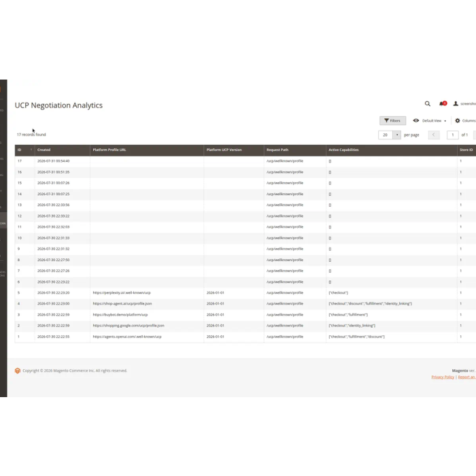Image resolution: width=476 pixels, height=476 pixels.
Task: Click the UCP Negotiation Analytics page title
Action: tap(58, 105)
